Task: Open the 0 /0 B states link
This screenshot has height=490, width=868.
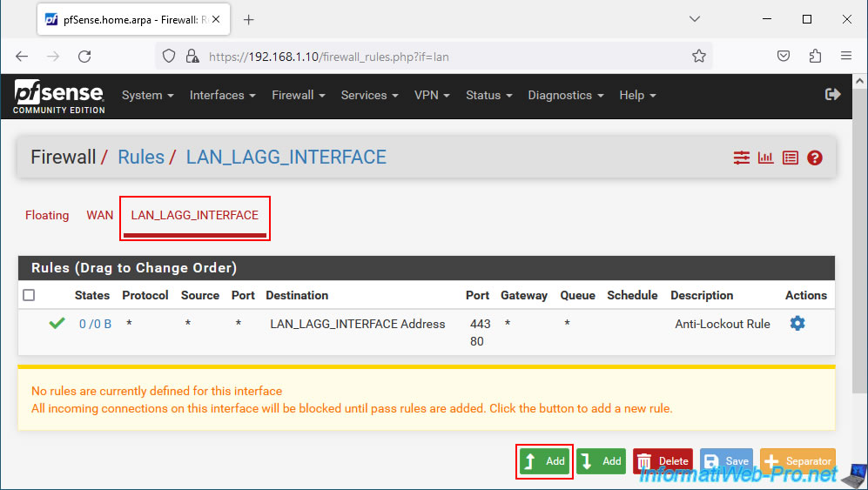Action: (95, 324)
